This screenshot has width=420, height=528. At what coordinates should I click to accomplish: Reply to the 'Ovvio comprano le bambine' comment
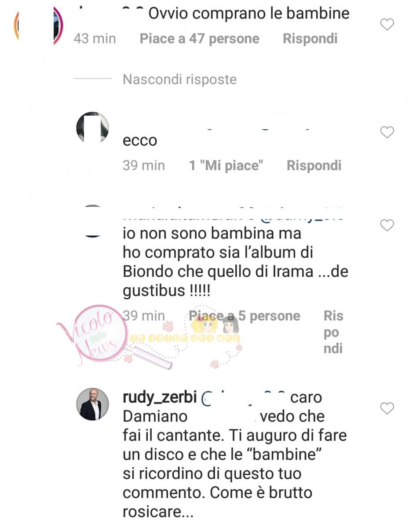310,39
